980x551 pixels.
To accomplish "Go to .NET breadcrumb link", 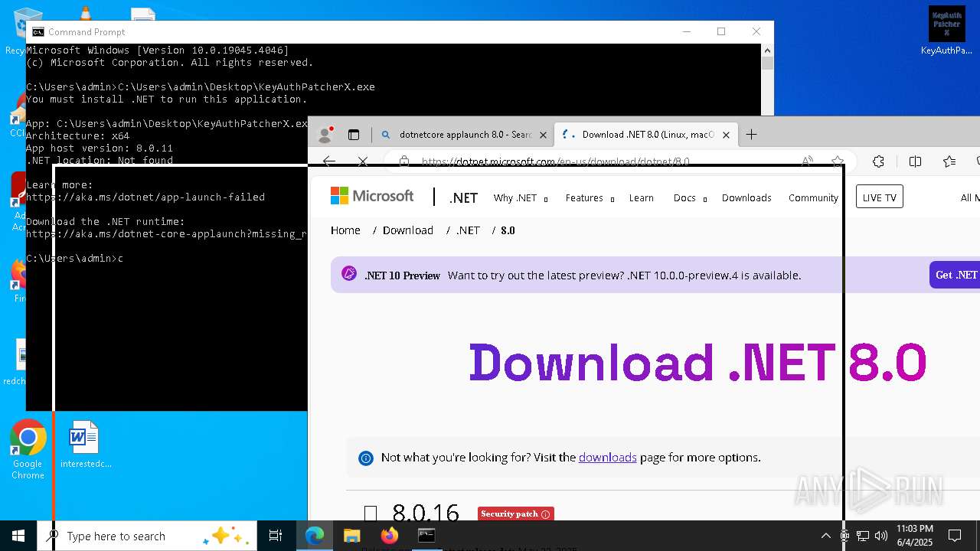I will [x=468, y=230].
